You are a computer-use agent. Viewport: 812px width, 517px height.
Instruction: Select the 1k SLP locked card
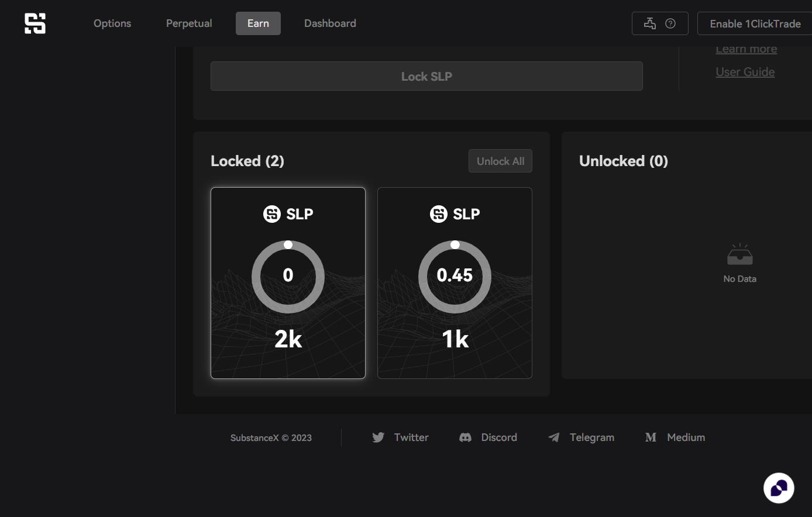point(455,283)
